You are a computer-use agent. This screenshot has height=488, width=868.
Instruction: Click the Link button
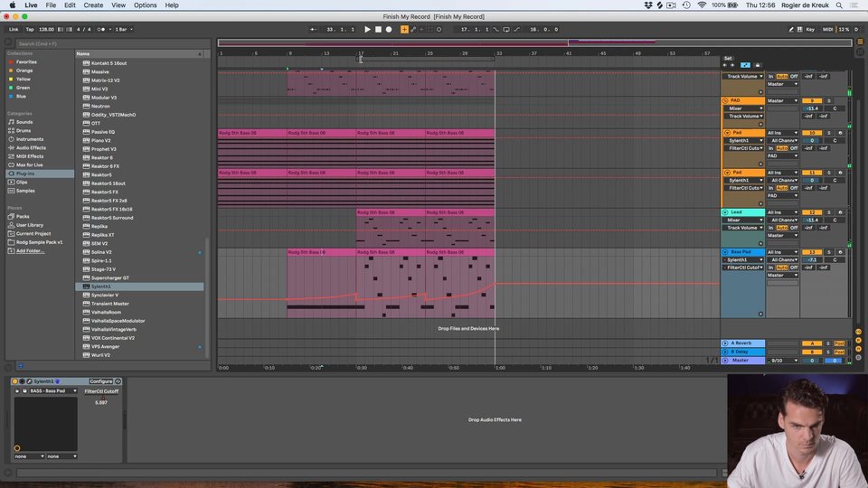click(14, 29)
